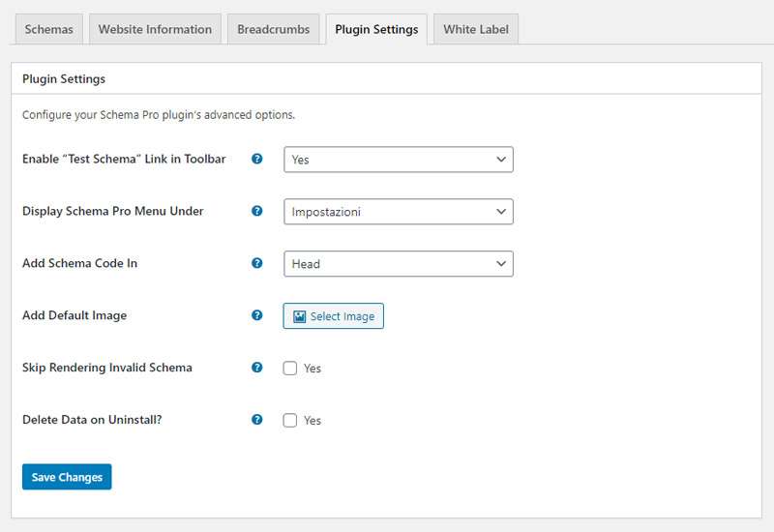Select the Plugin Settings tab
774x532 pixels.
point(376,30)
